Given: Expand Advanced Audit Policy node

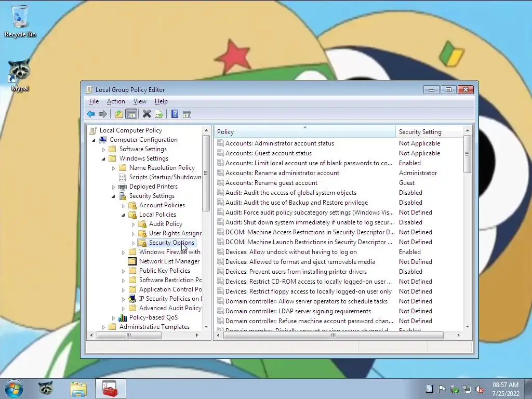Looking at the screenshot, I should coord(124,309).
